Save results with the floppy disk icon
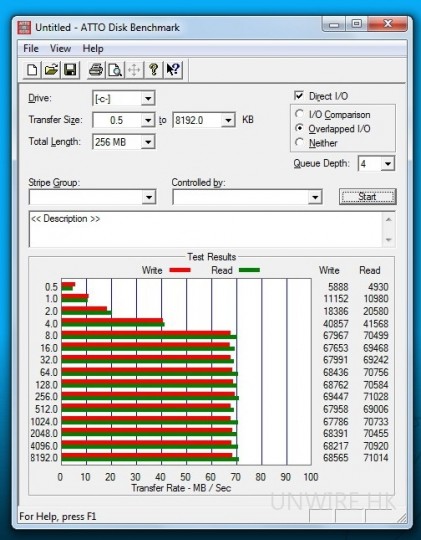 (x=70, y=70)
